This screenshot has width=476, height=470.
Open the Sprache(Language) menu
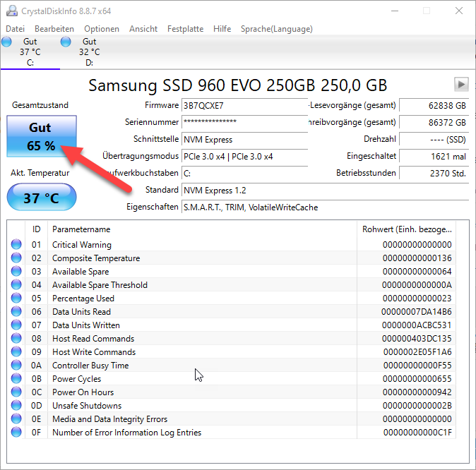click(x=277, y=29)
